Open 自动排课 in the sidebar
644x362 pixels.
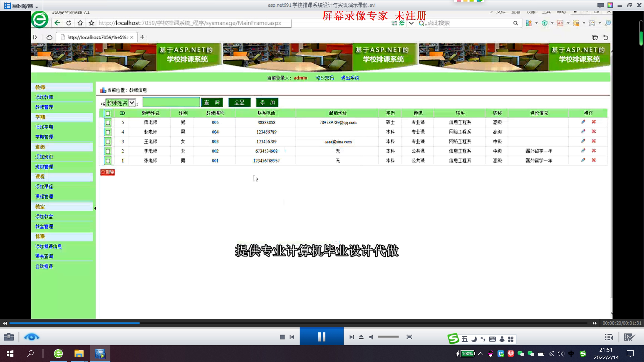tap(44, 266)
